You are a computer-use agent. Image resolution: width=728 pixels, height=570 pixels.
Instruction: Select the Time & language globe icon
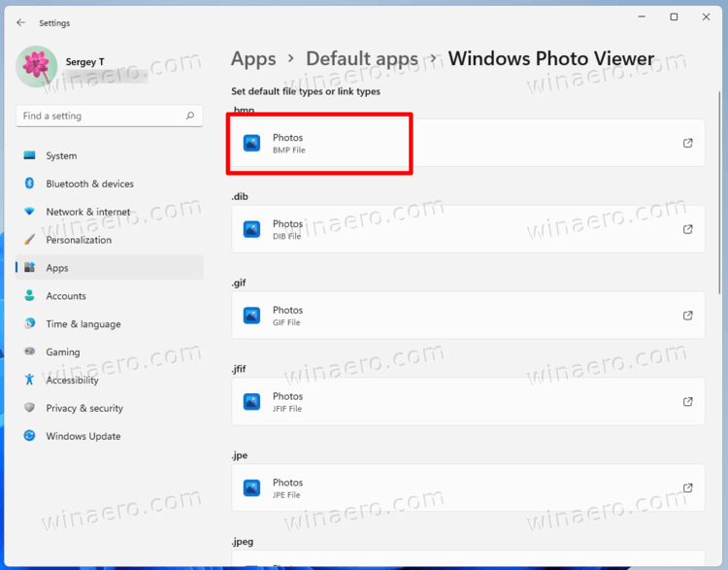[x=29, y=323]
